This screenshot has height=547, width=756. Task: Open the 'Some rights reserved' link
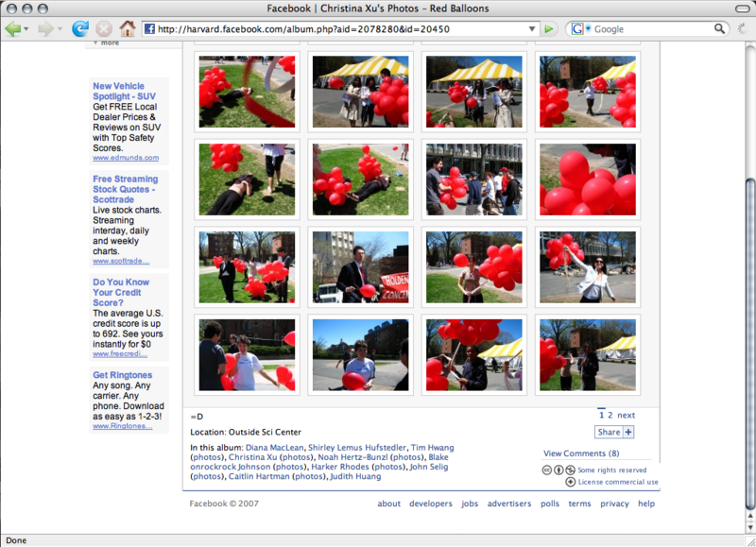pyautogui.click(x=611, y=470)
